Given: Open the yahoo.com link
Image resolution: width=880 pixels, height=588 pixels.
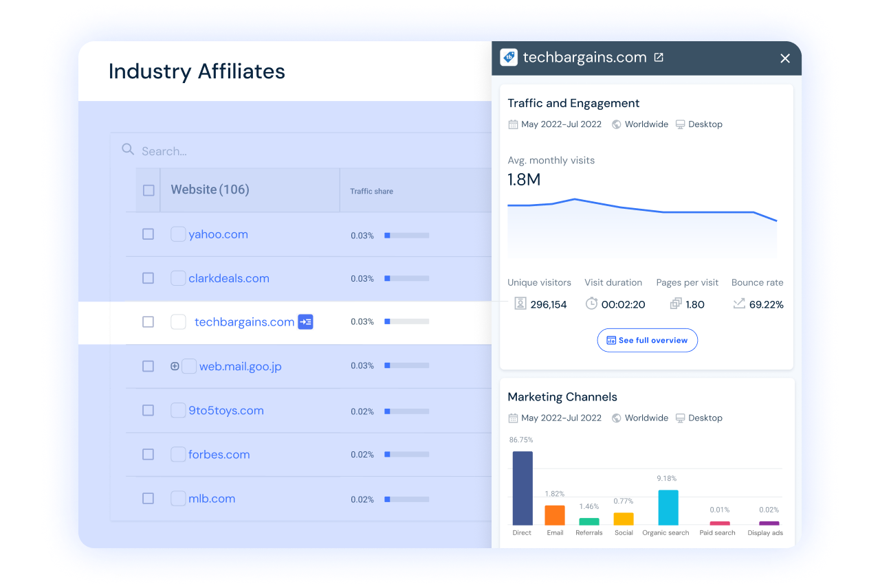Looking at the screenshot, I should click(x=218, y=234).
